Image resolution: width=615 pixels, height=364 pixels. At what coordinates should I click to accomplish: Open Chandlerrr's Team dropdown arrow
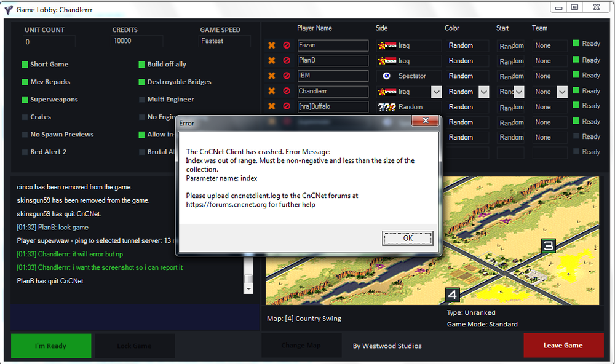pos(562,92)
